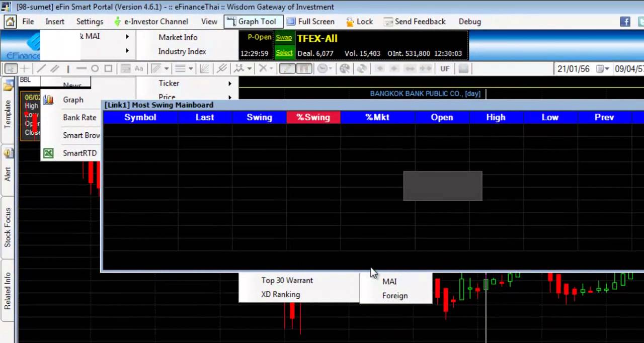Expand the horizontal lines tool dropdown arrow
644x343 pixels.
pyautogui.click(x=191, y=69)
